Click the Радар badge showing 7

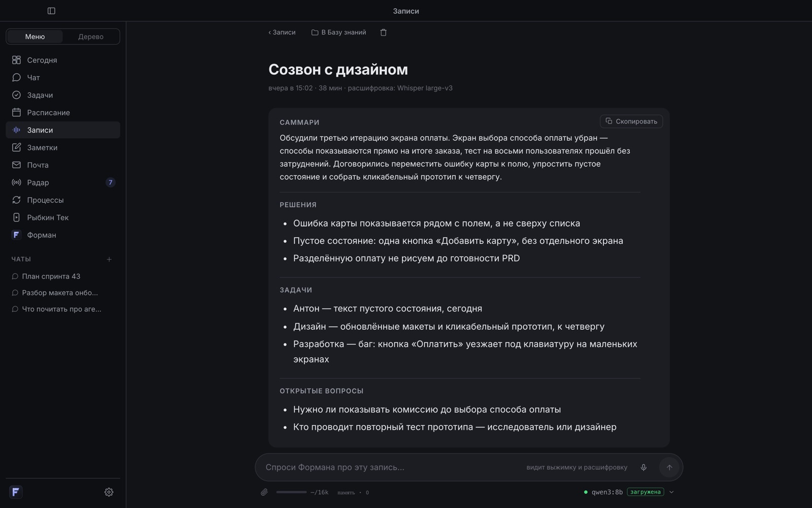tap(110, 182)
